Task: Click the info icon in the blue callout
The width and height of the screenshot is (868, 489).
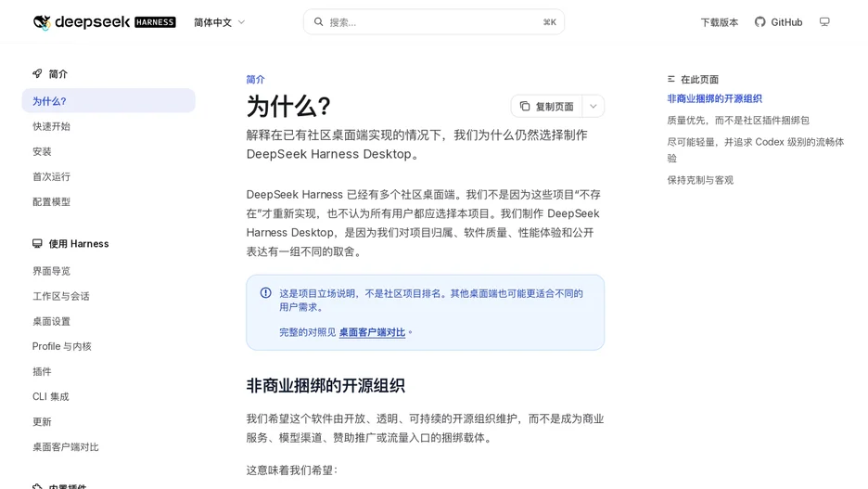Action: (x=266, y=293)
